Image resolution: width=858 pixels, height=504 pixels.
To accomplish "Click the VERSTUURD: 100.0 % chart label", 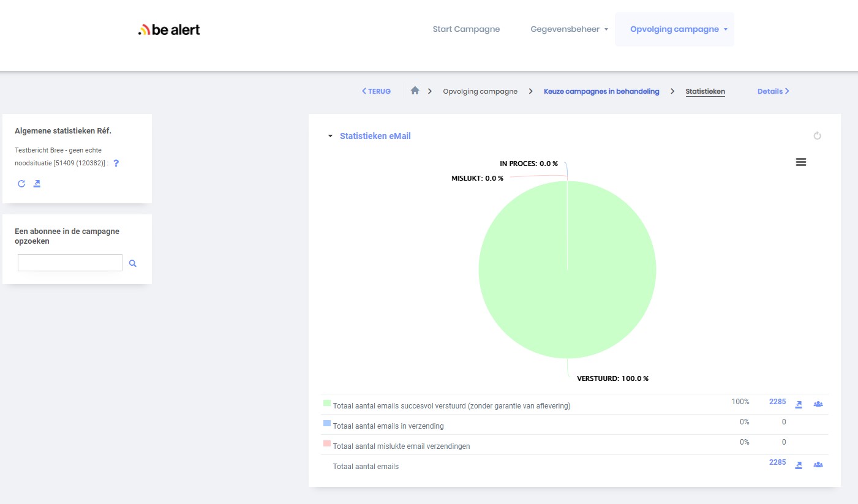I will (612, 378).
